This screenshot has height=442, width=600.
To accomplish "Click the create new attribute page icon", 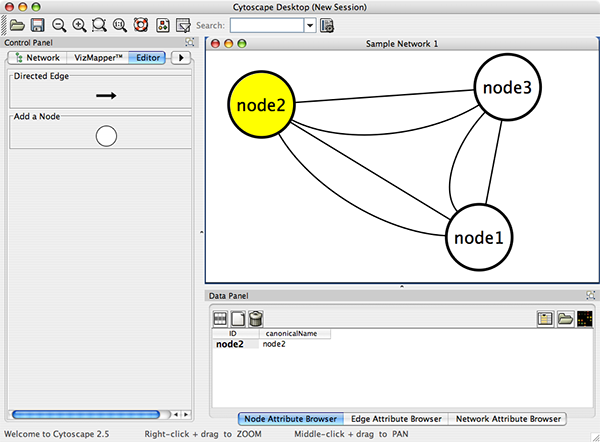I will coord(238,318).
